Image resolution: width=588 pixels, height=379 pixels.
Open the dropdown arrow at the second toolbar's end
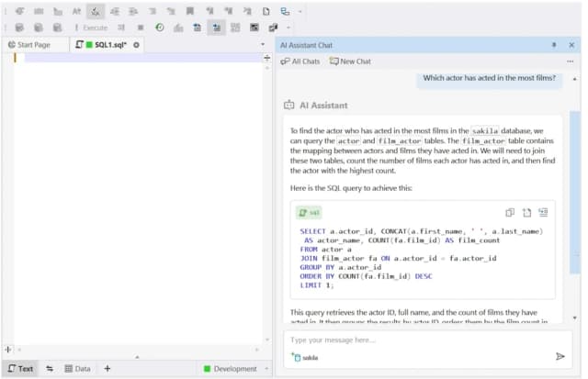click(x=288, y=28)
